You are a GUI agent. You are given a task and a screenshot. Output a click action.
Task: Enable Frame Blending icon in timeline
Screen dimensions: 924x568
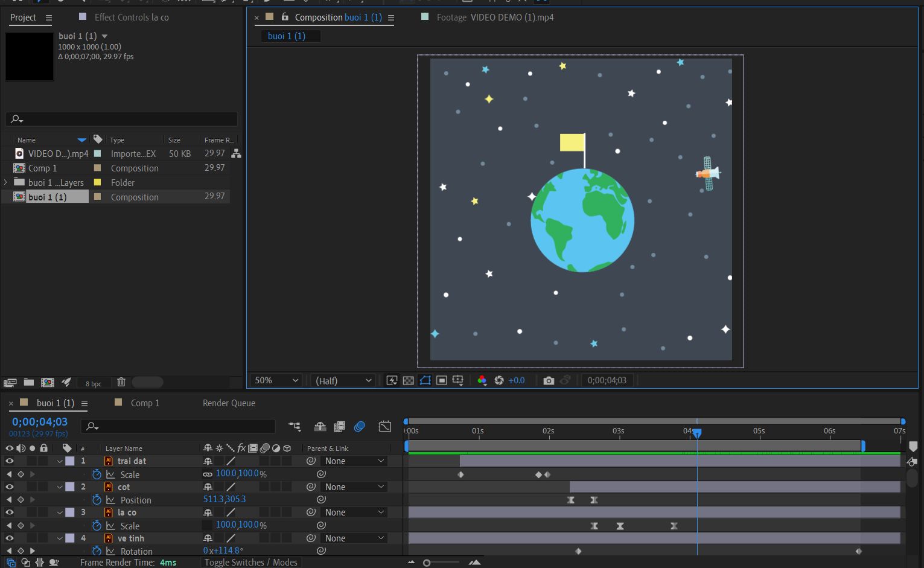click(339, 427)
